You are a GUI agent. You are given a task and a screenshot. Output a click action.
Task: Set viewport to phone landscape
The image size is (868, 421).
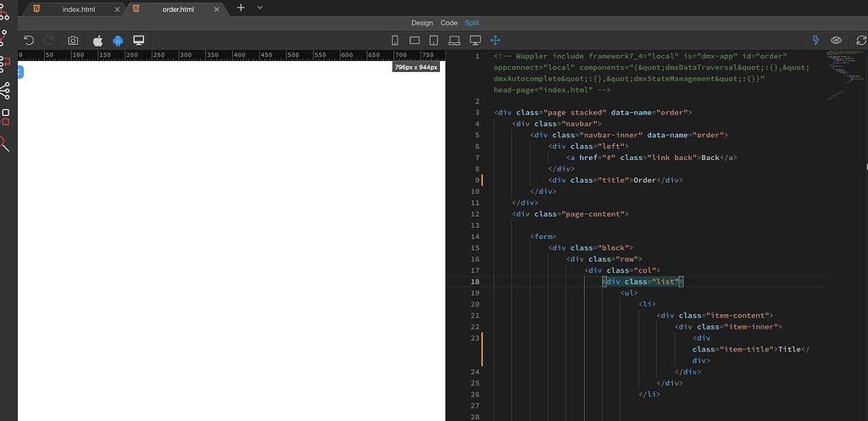[415, 41]
